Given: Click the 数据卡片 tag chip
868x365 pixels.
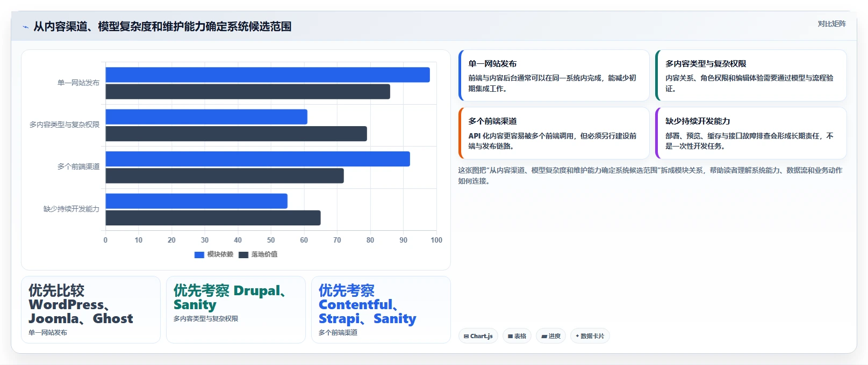Looking at the screenshot, I should point(590,336).
